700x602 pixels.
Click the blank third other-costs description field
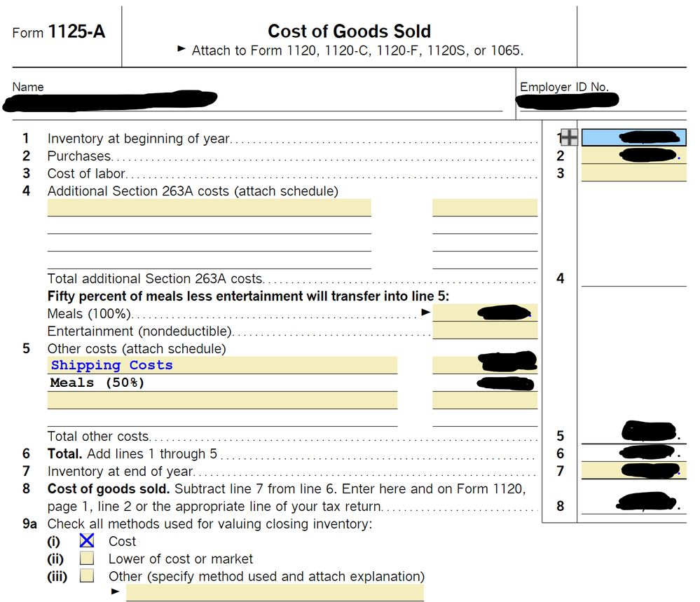tap(221, 400)
